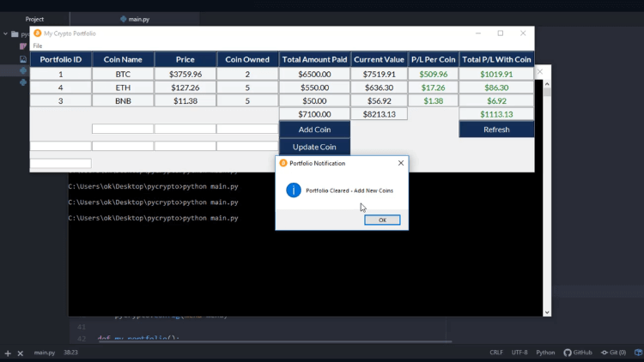
Task: Click the $509.96 P/L per coin cell
Action: [434, 75]
